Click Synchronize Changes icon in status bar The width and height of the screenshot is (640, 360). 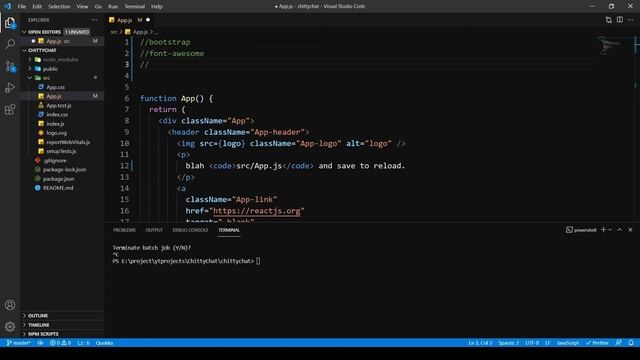[40, 343]
